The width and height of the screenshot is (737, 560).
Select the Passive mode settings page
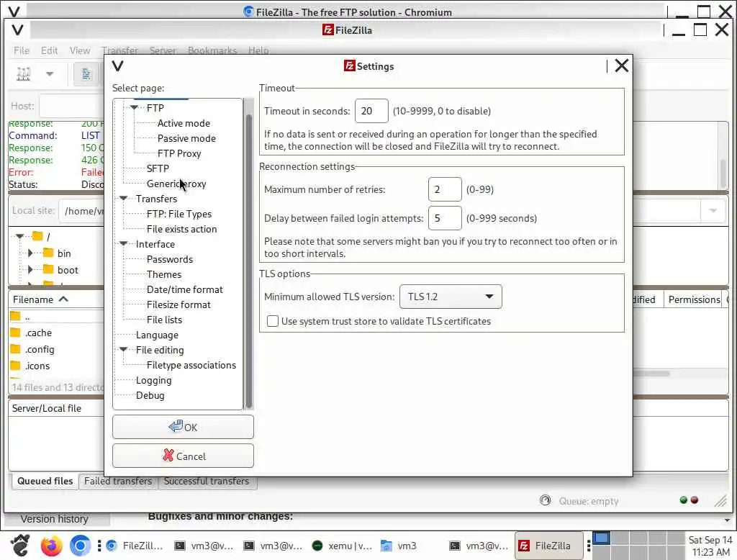(x=186, y=138)
